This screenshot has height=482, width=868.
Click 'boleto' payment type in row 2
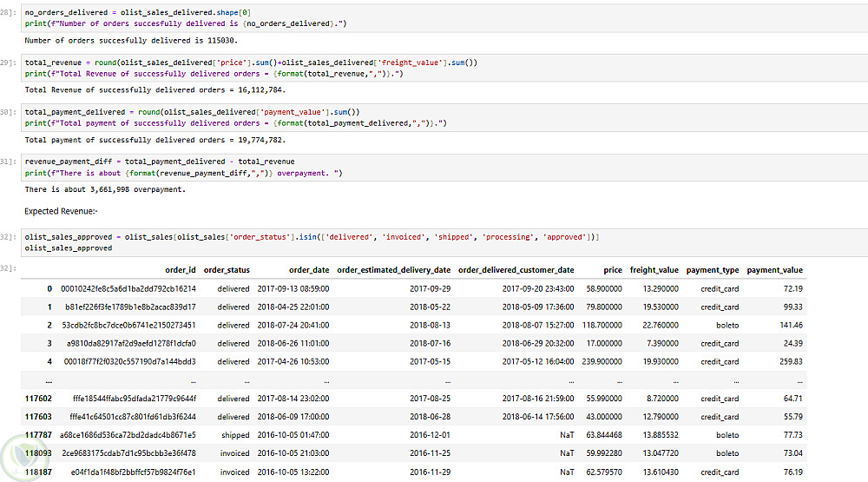[727, 325]
